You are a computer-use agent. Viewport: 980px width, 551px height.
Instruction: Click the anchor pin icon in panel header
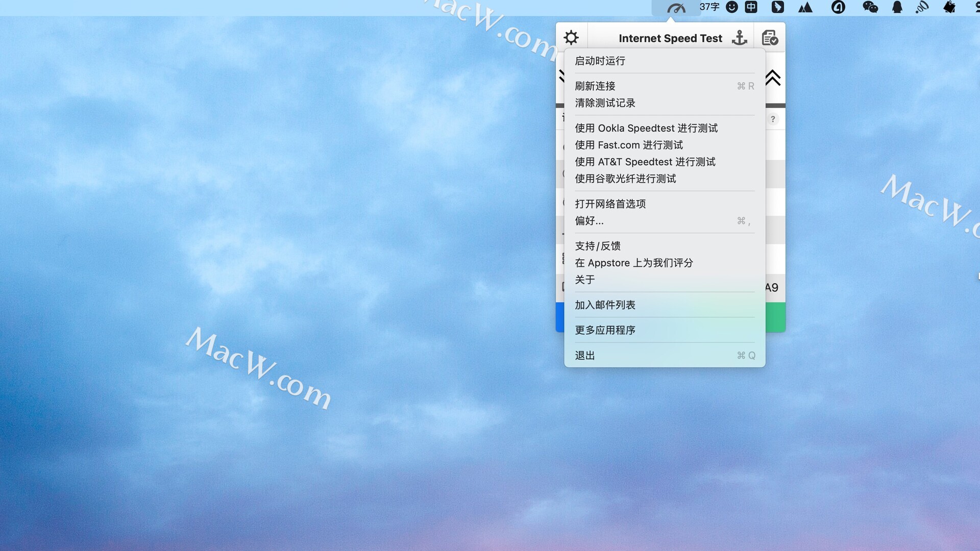click(740, 38)
